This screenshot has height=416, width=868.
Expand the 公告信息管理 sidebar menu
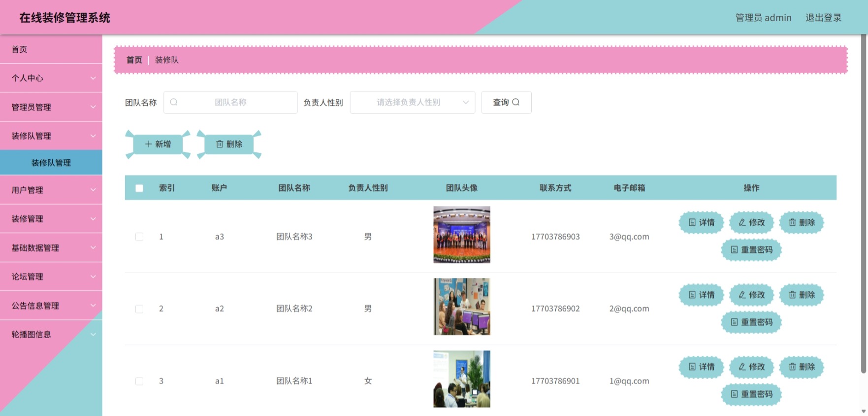51,306
